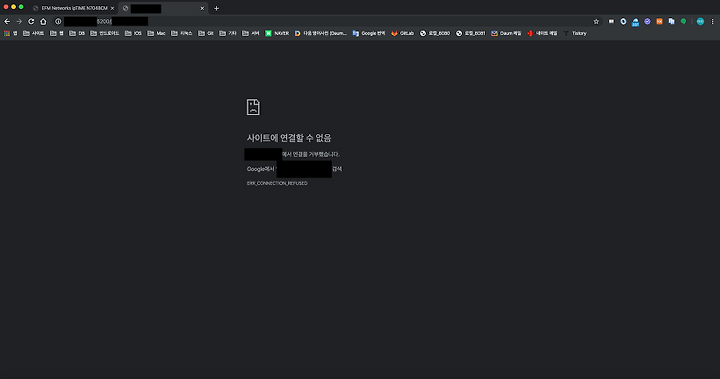Open the 기타 bookmark folder

pos(228,33)
